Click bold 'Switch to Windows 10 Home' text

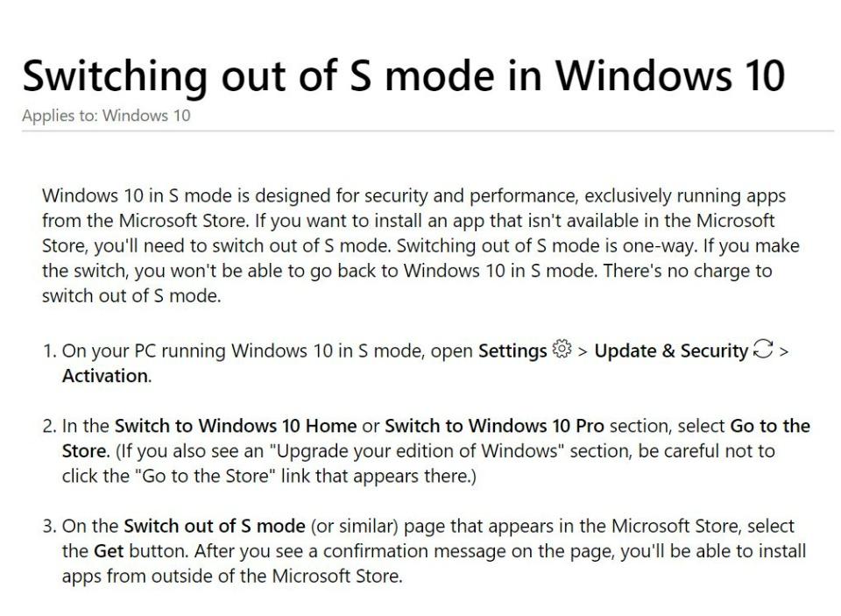coord(236,426)
